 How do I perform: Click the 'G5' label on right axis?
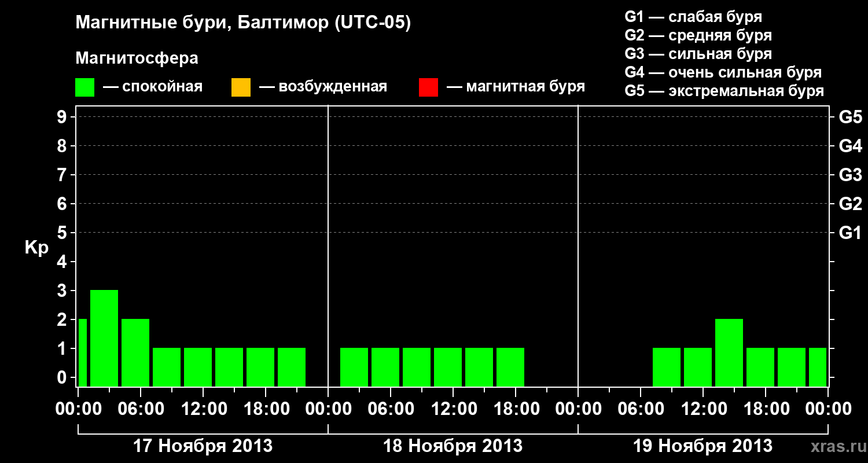point(850,117)
